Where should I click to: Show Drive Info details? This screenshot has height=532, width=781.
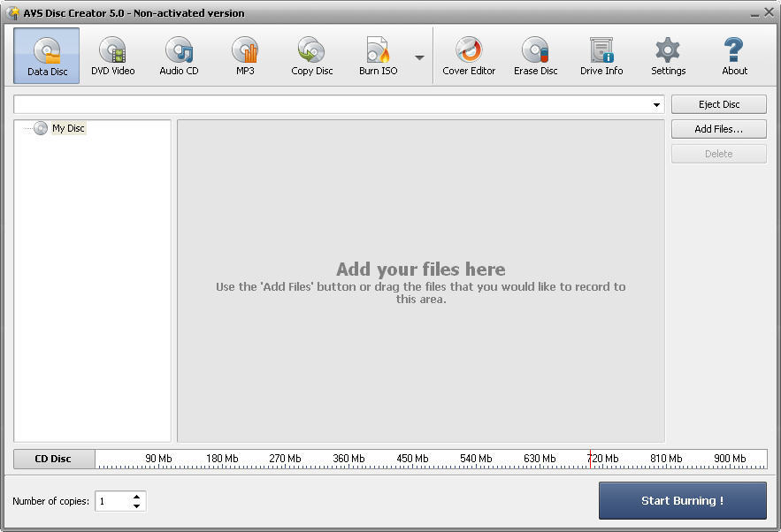point(601,55)
